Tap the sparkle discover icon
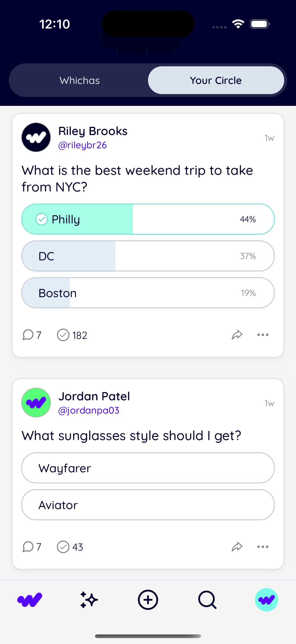This screenshot has height=644, width=296. point(89,600)
